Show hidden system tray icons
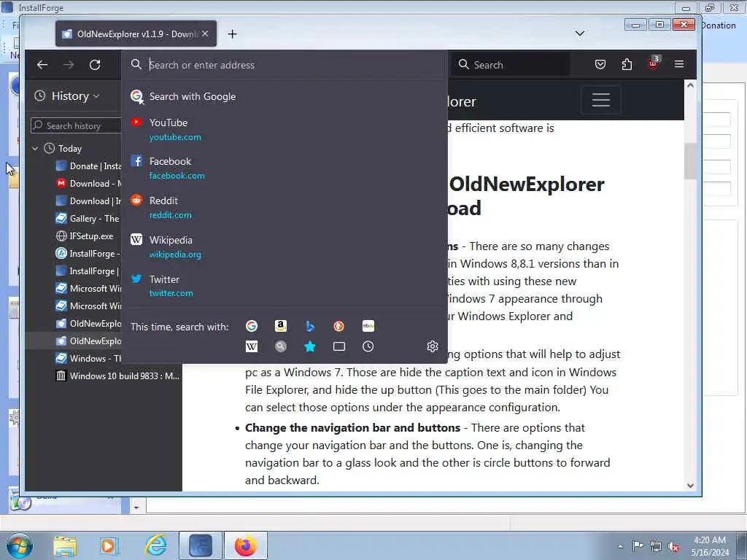747x560 pixels. tap(620, 546)
